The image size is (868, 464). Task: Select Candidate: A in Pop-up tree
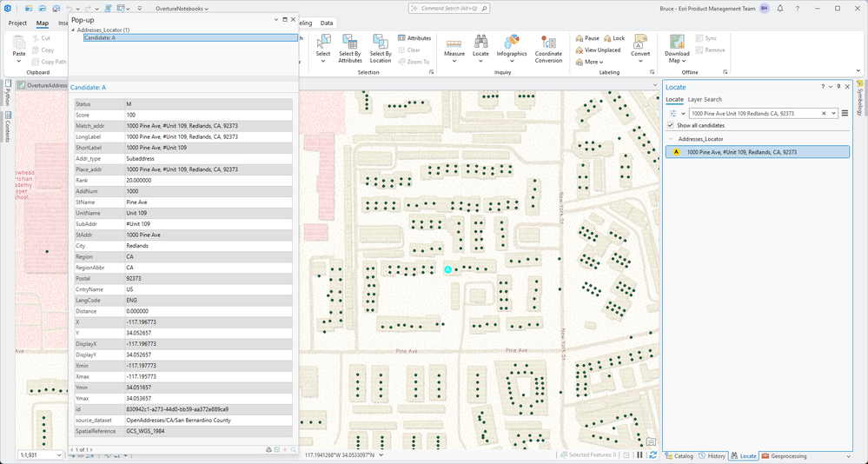(190, 37)
